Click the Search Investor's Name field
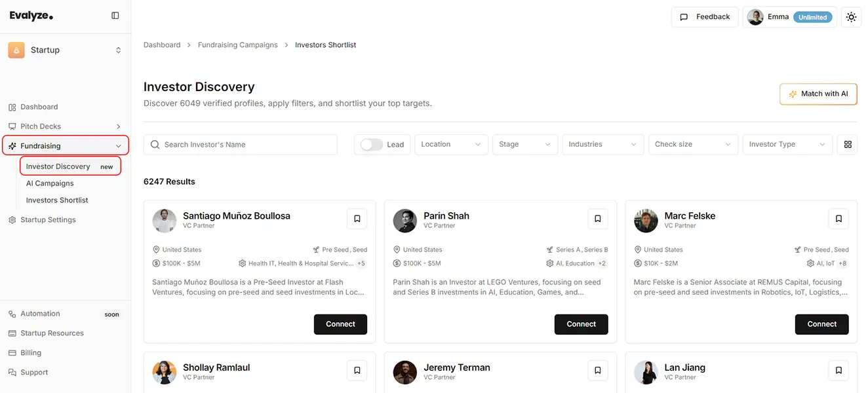 pos(241,144)
